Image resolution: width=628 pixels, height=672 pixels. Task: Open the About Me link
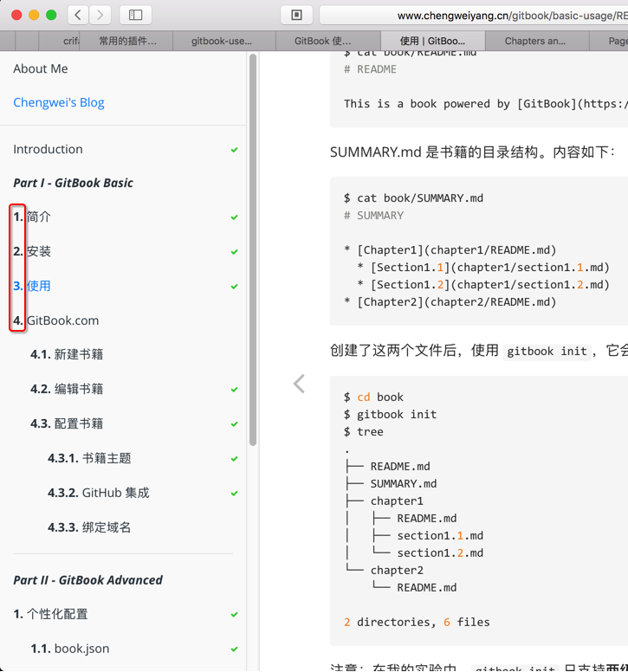(41, 68)
